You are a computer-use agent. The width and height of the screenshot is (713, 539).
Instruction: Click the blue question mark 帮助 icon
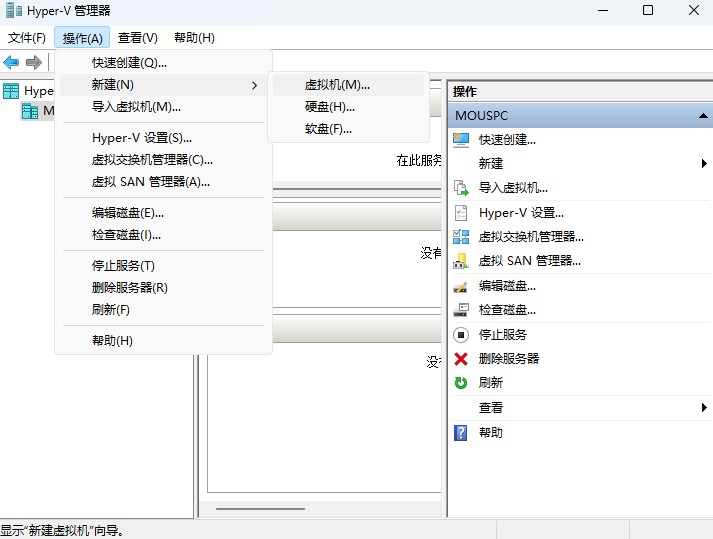pyautogui.click(x=461, y=432)
